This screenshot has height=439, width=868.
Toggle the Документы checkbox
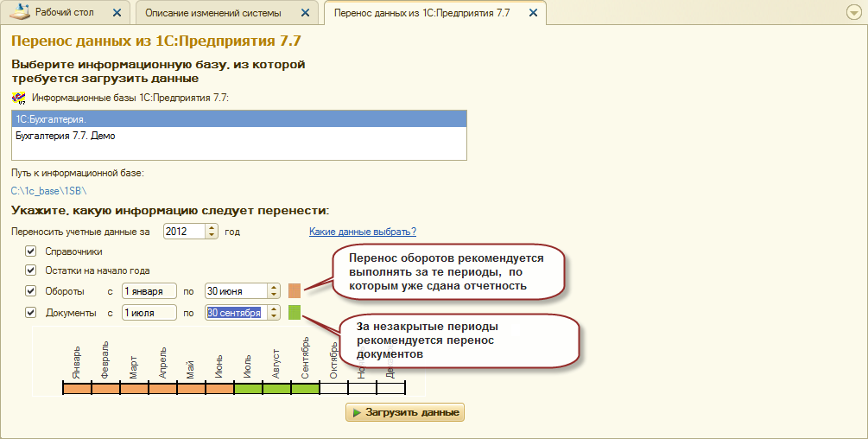pyautogui.click(x=31, y=313)
